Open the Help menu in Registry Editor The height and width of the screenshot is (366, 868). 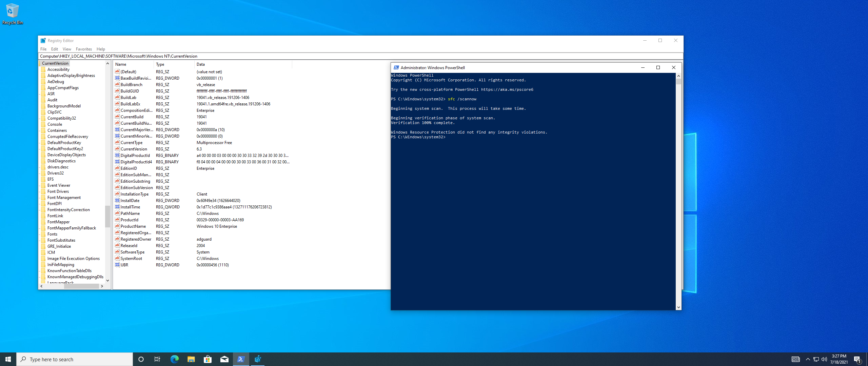tap(101, 49)
